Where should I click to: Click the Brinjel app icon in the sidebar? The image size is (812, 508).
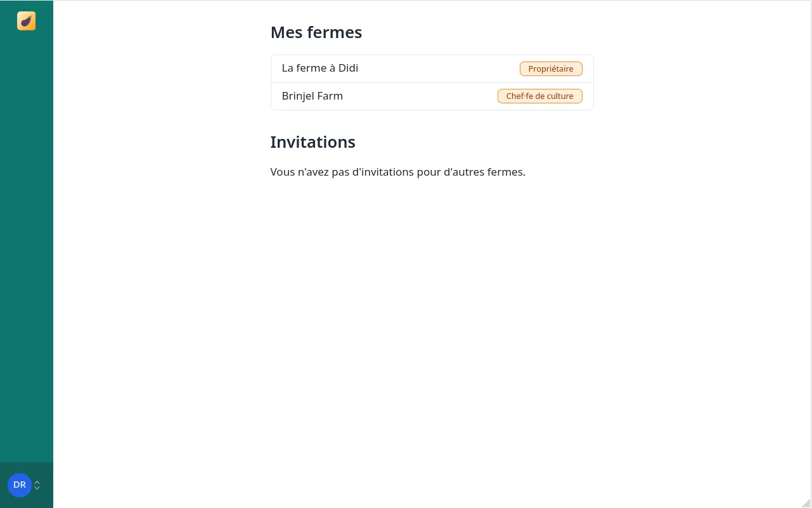coord(26,20)
